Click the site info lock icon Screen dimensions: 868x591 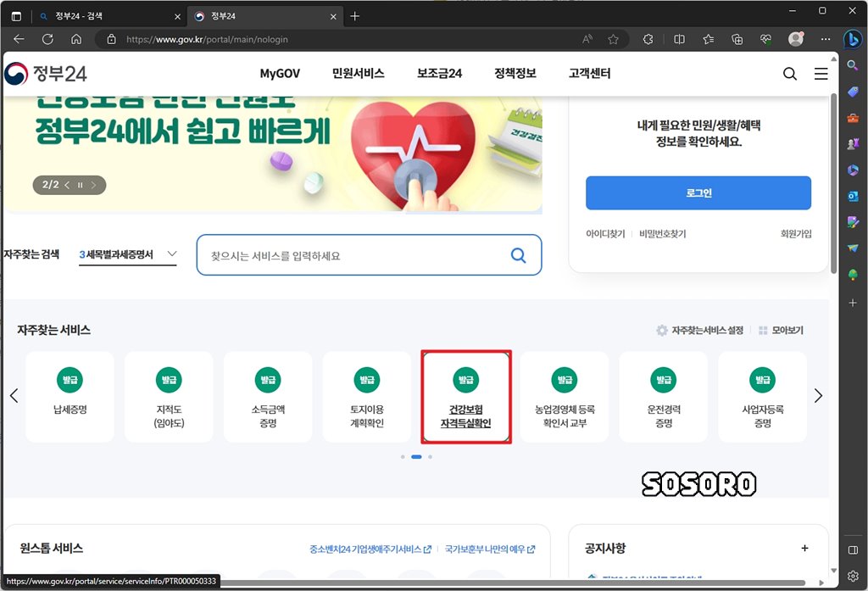tap(111, 39)
